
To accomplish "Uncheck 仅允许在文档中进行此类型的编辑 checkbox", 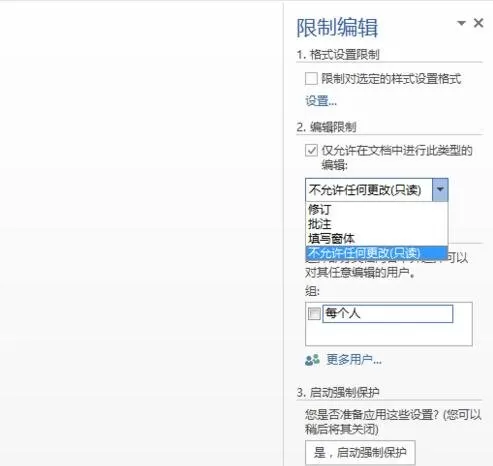I will point(311,150).
